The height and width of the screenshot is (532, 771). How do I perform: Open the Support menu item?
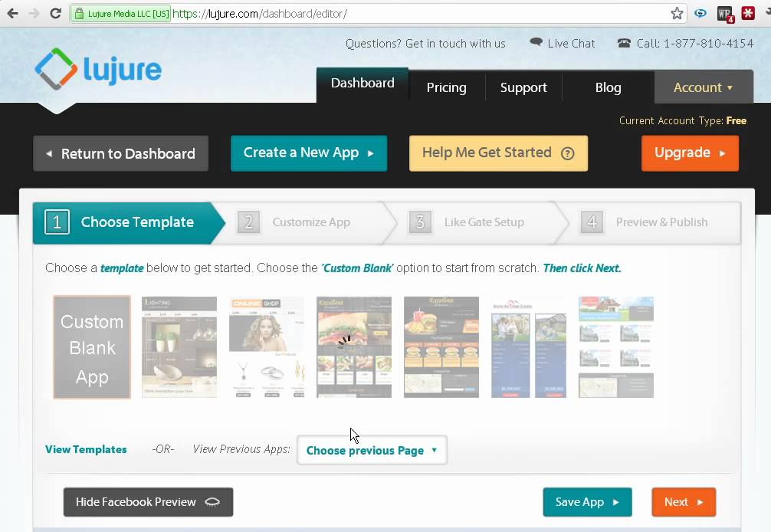pyautogui.click(x=523, y=87)
